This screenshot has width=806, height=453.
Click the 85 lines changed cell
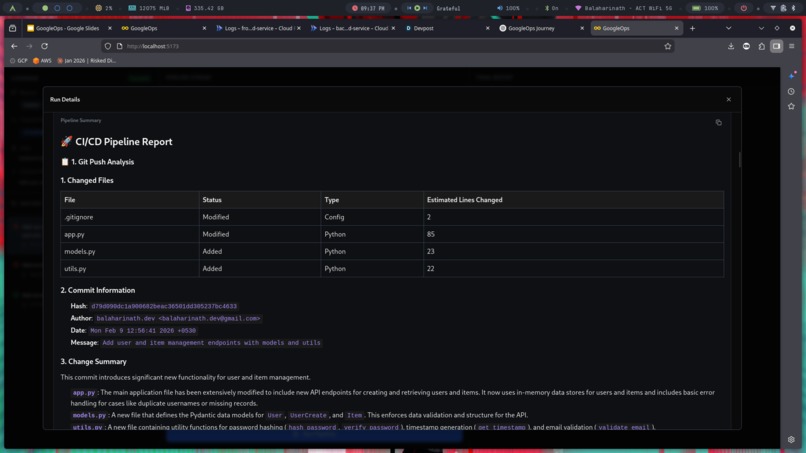[x=574, y=234]
